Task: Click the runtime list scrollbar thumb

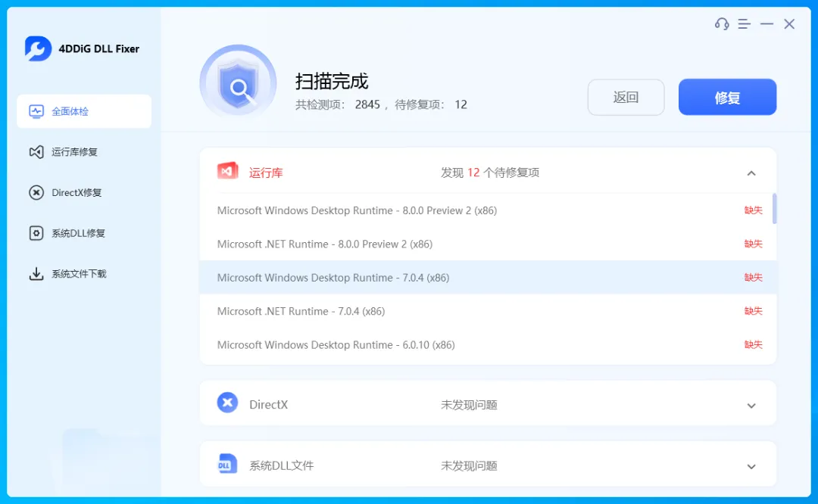Action: [774, 208]
